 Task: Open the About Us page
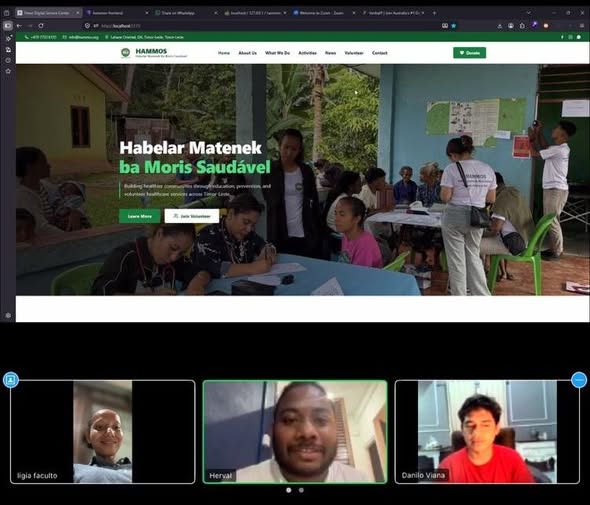(x=247, y=53)
